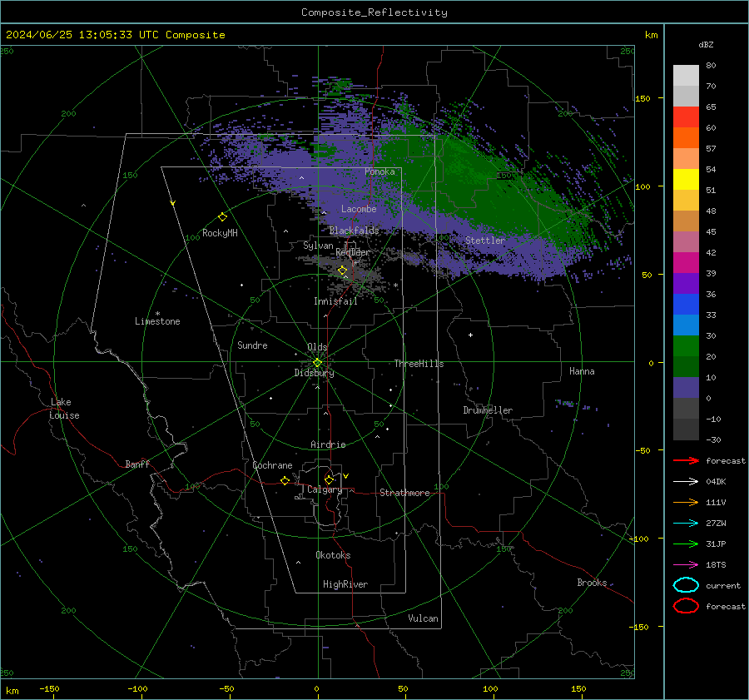749x700 pixels.
Task: Click the Composite_Reflectivity title
Action: pyautogui.click(x=374, y=12)
